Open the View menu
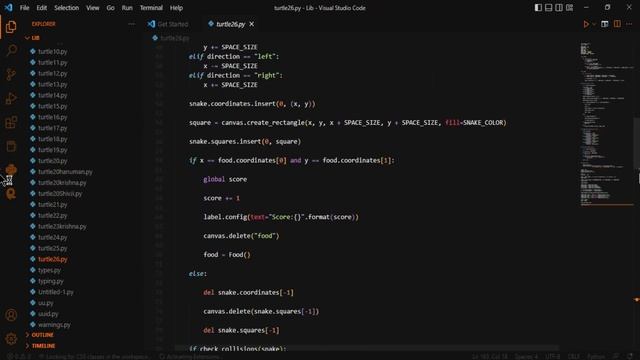 coord(93,8)
